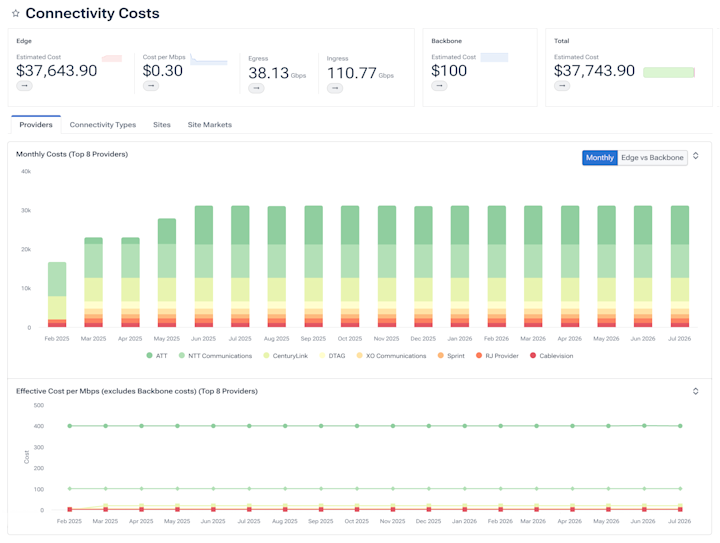The height and width of the screenshot is (543, 720).
Task: Click the Jun 2025 stacked bar
Action: click(203, 266)
